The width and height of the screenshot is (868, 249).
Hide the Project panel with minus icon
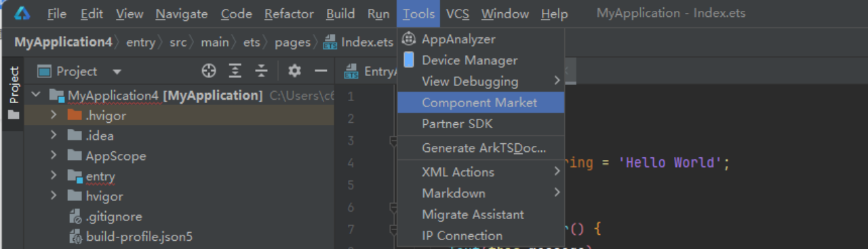click(x=321, y=71)
